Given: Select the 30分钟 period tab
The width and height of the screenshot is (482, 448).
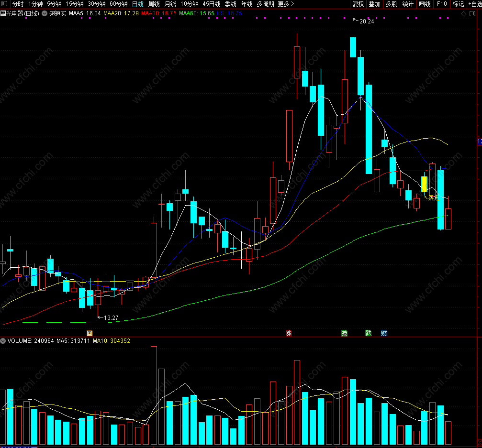Looking at the screenshot, I should click(97, 4).
